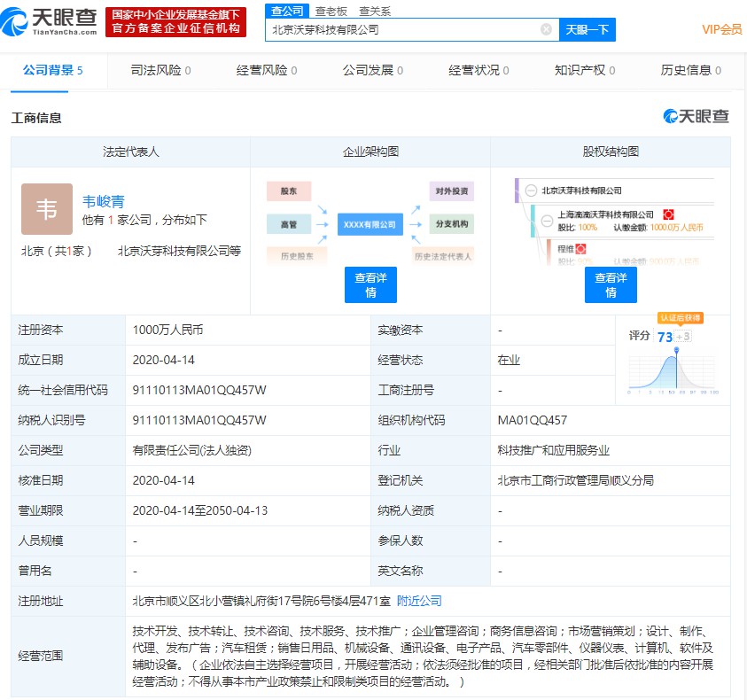747x700 pixels.
Task: Click the XXXX有限公司 center box
Action: coord(370,224)
